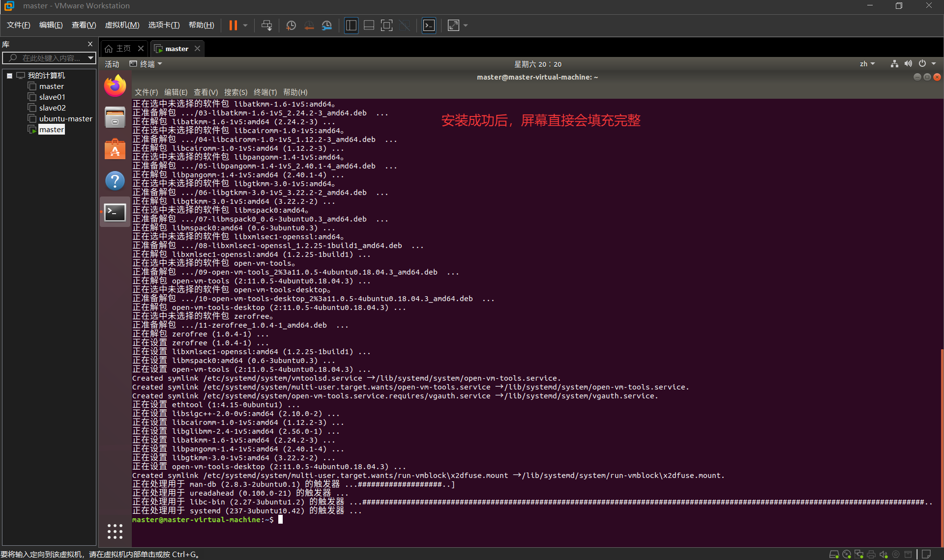Image resolution: width=944 pixels, height=560 pixels.
Task: Open the snapshot manager icon
Action: coord(327,25)
